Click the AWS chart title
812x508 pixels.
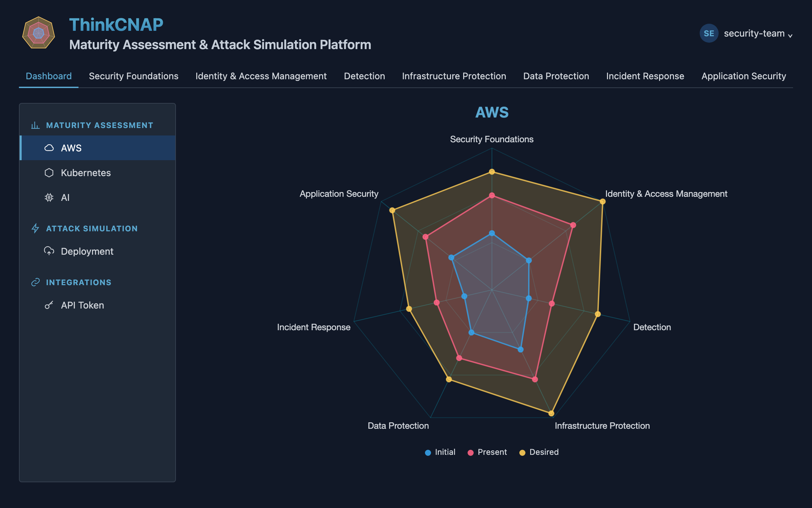(x=492, y=112)
